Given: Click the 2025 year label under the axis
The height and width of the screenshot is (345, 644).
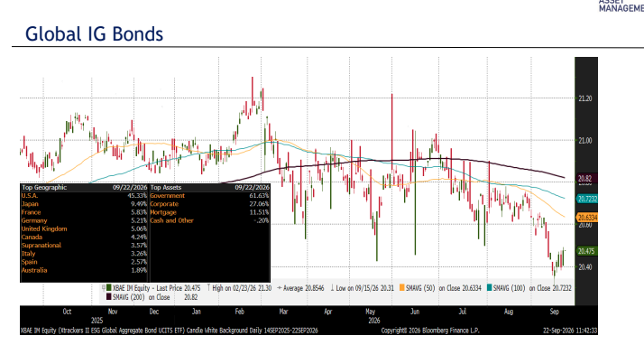Looking at the screenshot, I should click(97, 321).
